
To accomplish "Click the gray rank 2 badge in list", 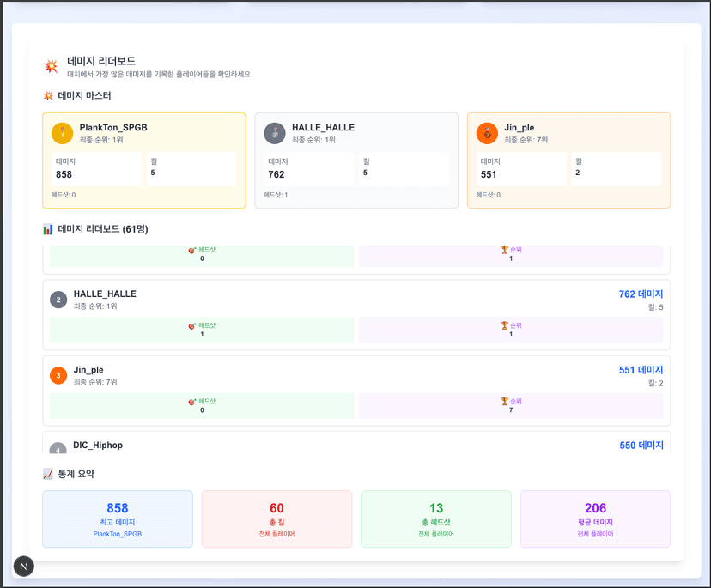I will (x=58, y=300).
